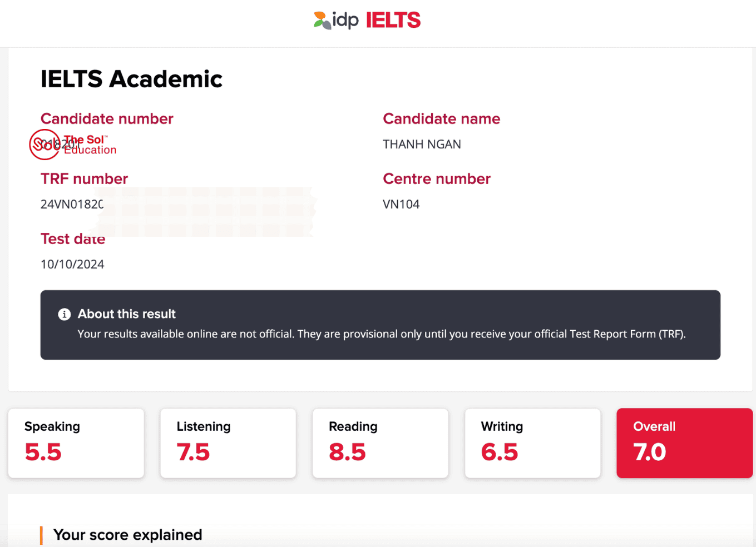Click the candidate name THANH NGAN
756x547 pixels.
point(422,145)
